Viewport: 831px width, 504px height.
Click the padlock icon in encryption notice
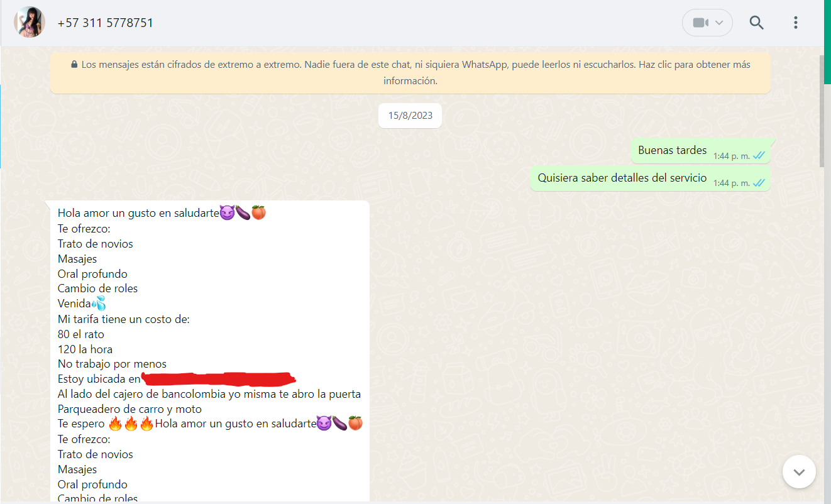[74, 65]
